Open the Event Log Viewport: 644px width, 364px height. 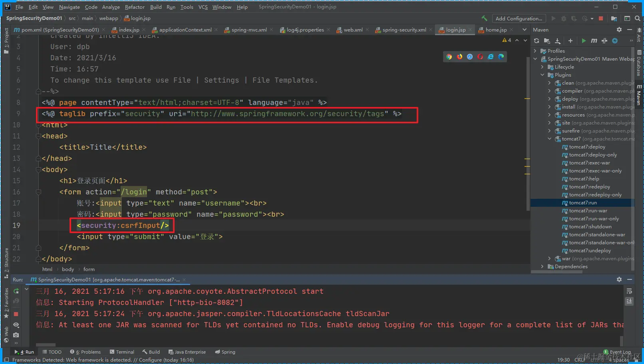(617, 352)
